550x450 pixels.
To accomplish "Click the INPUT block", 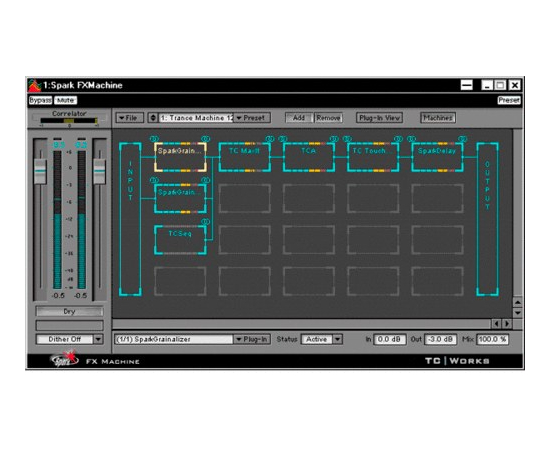I will tap(130, 219).
